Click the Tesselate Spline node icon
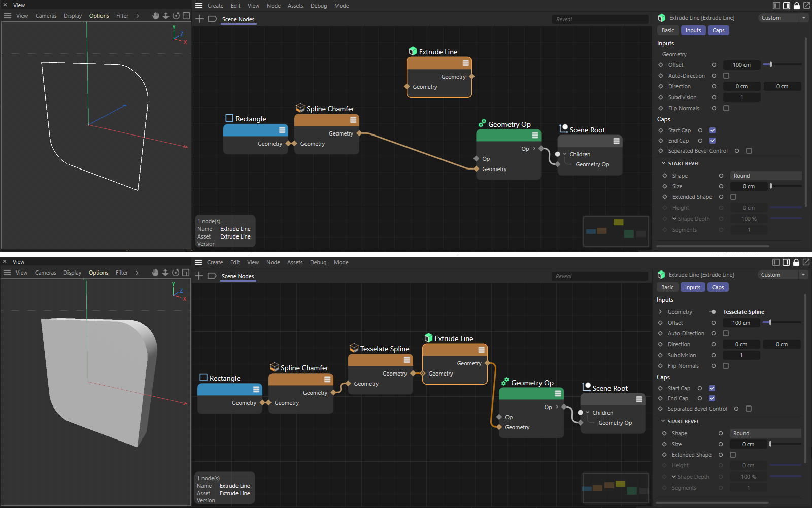 pyautogui.click(x=354, y=348)
